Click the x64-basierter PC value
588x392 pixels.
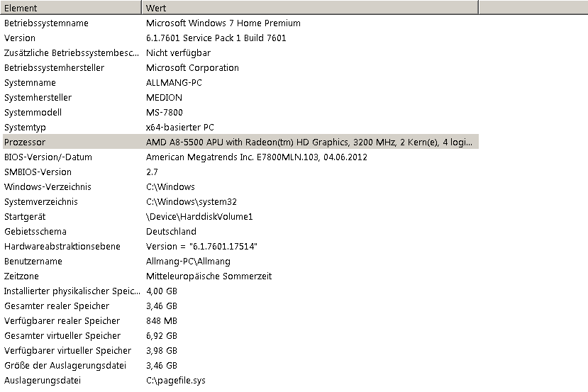pos(180,128)
